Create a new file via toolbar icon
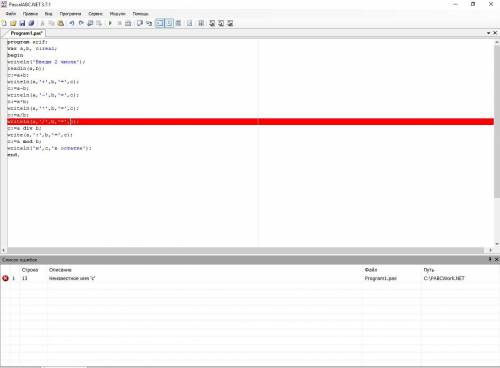Viewport: 500px width, 368px height. click(4, 23)
